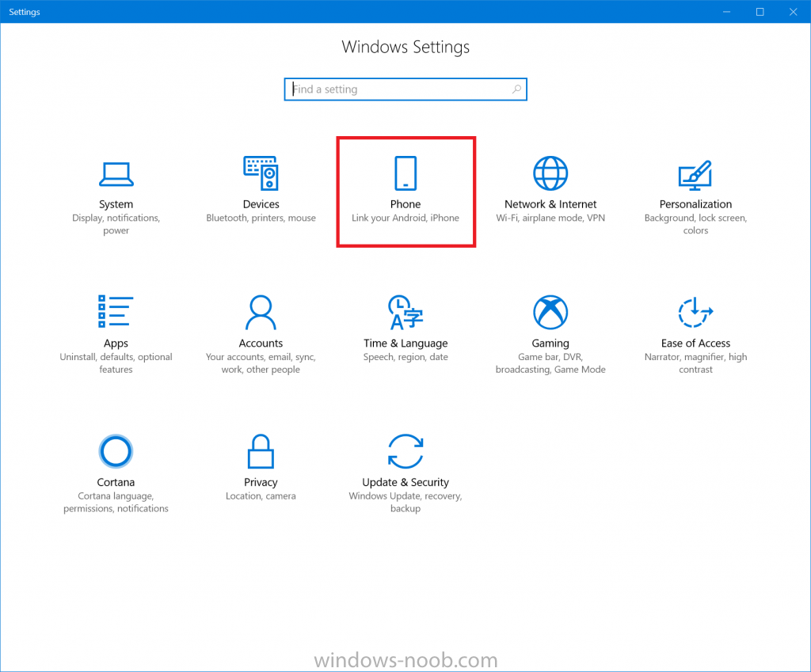Click the Ease of Access title
Viewport: 811px width, 672px height.
695,344
